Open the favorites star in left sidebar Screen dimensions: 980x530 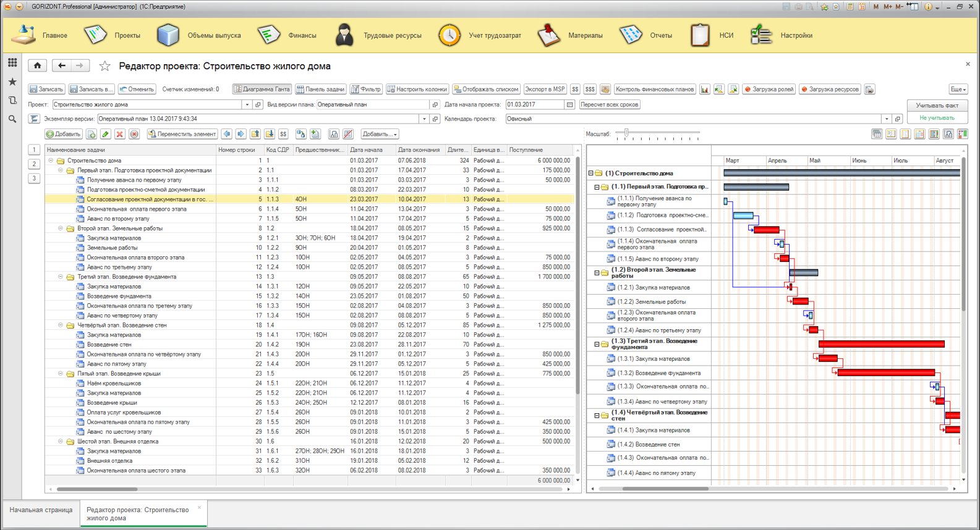12,82
